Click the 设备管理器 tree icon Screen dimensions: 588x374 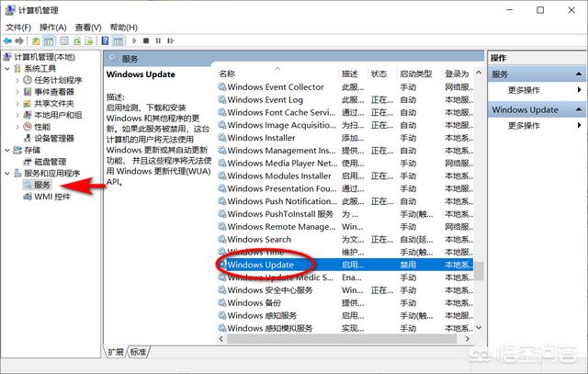point(28,138)
